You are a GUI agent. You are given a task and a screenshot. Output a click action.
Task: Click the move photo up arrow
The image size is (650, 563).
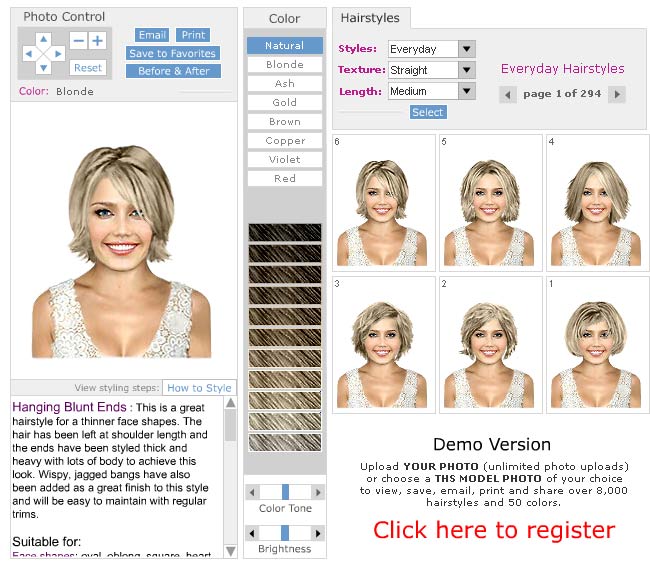43,40
